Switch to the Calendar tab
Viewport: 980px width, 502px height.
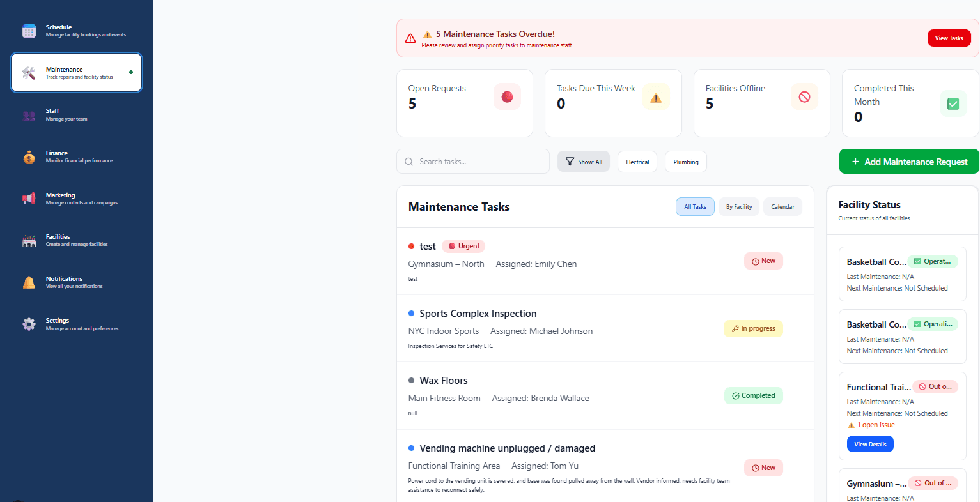(x=782, y=207)
